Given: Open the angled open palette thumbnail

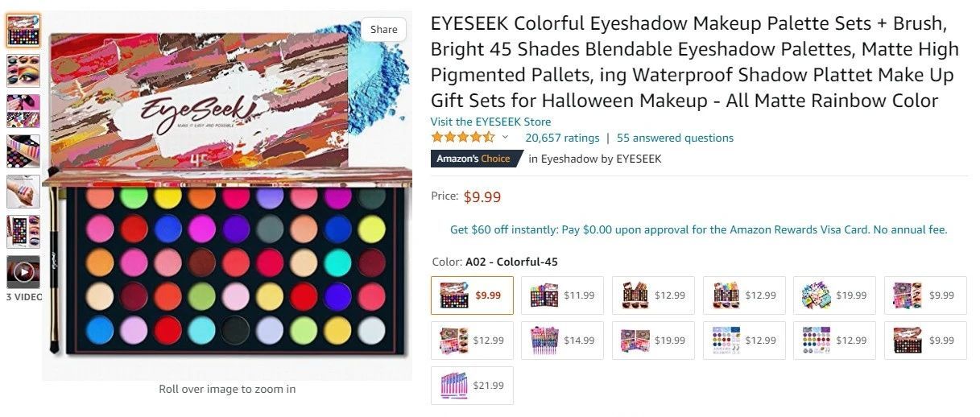Looking at the screenshot, I should [23, 151].
